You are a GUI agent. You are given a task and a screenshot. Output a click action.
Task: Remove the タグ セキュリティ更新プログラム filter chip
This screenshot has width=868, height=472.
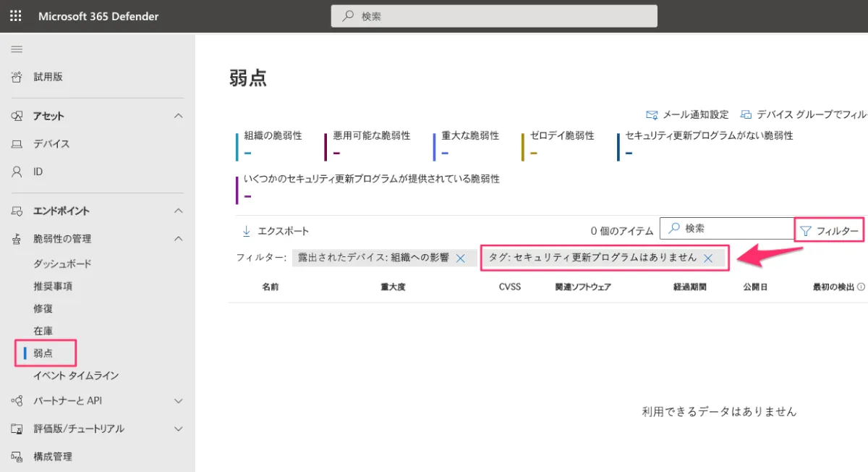coord(709,258)
